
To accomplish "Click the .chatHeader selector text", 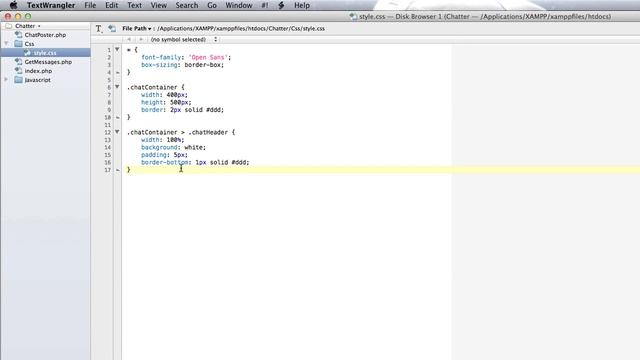I will (x=209, y=132).
